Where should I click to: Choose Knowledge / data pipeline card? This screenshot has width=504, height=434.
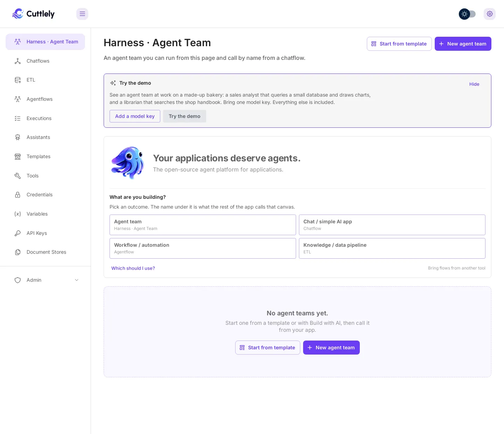pos(392,248)
